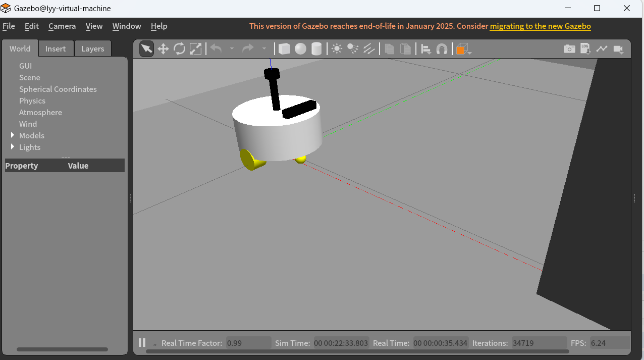The width and height of the screenshot is (644, 360).
Task: Click the Gazebo app icon in title bar
Action: coord(6,8)
